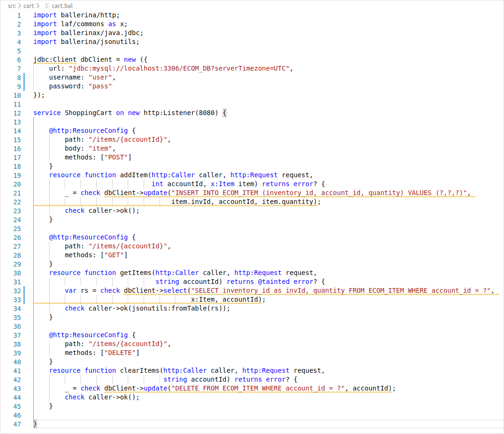Click the "GET" method string
This screenshot has height=434, width=504.
[x=114, y=255]
